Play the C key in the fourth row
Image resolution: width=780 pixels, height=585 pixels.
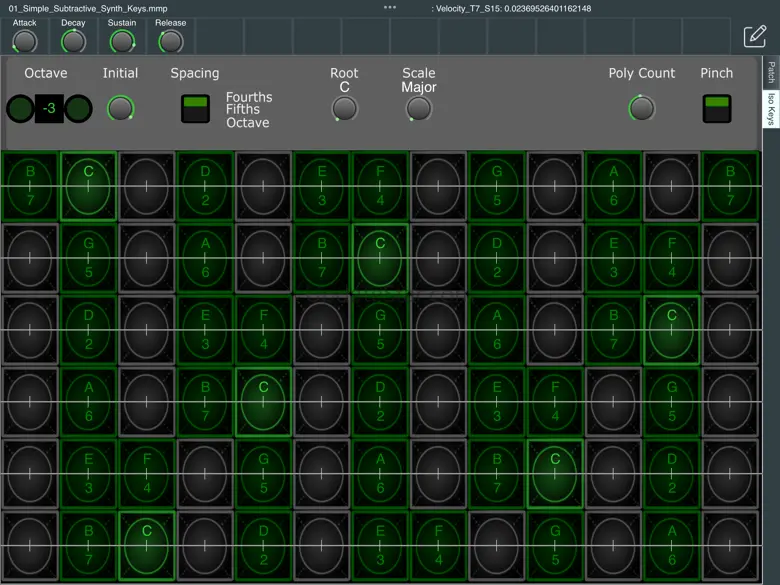click(263, 402)
